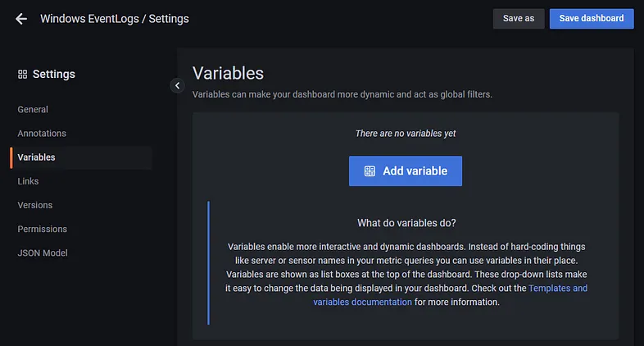Open the JSON Model section
This screenshot has width=644, height=346.
click(x=43, y=253)
